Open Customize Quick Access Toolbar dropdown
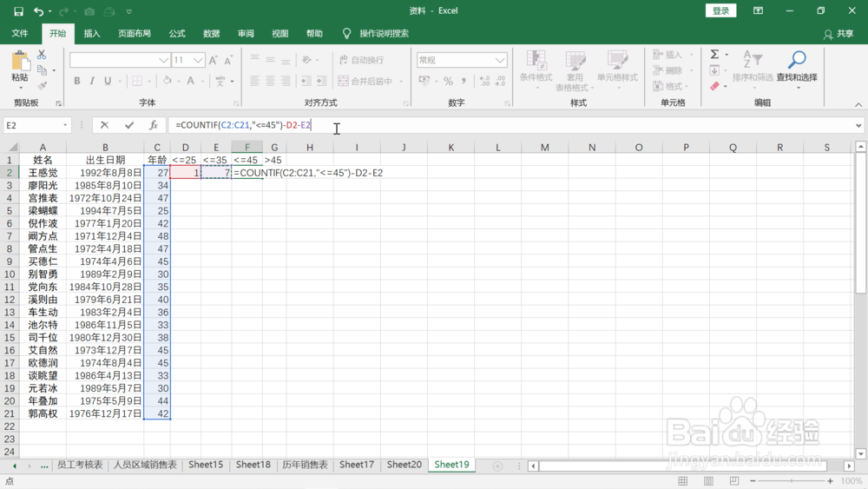 point(129,11)
